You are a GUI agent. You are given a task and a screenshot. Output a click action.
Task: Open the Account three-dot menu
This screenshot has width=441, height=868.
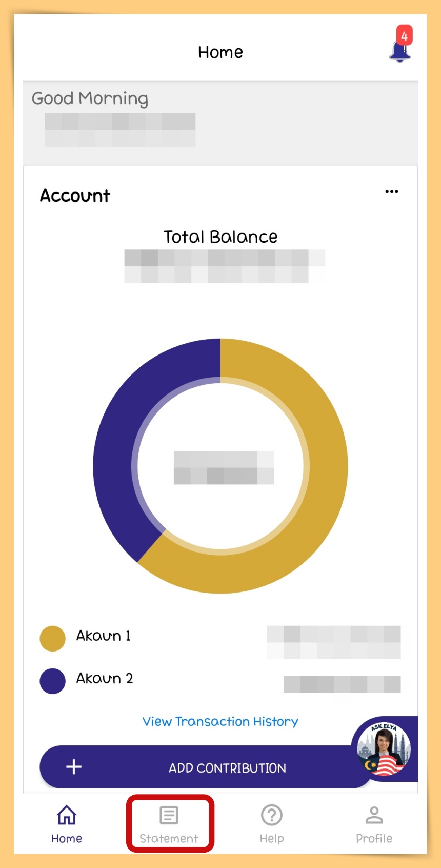coord(392,192)
